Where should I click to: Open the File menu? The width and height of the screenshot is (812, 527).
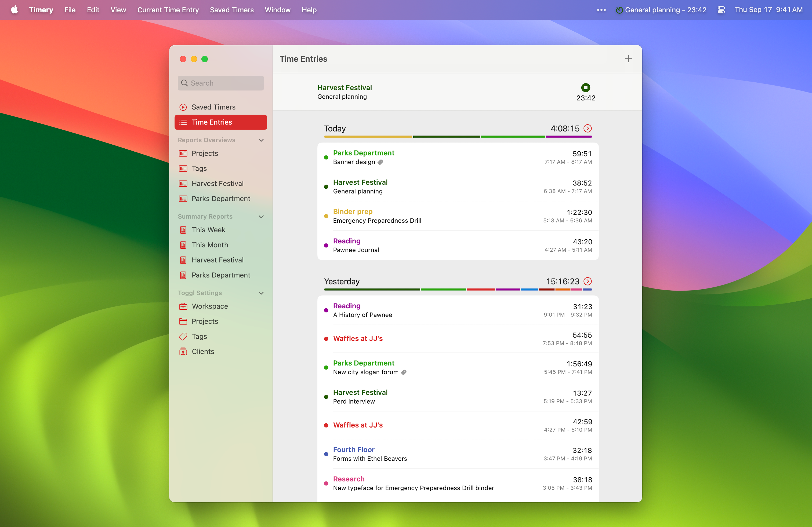pos(70,10)
